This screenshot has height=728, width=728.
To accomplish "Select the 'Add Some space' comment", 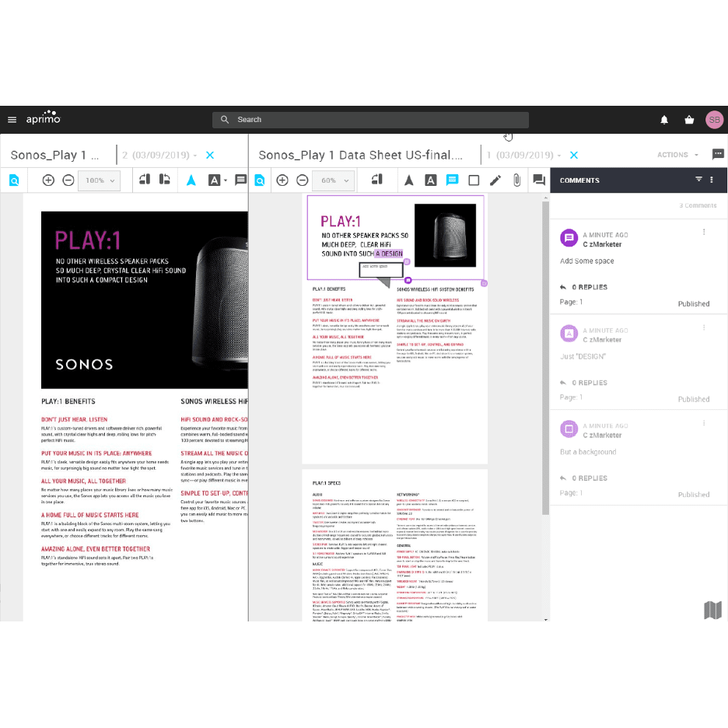I will (638, 267).
